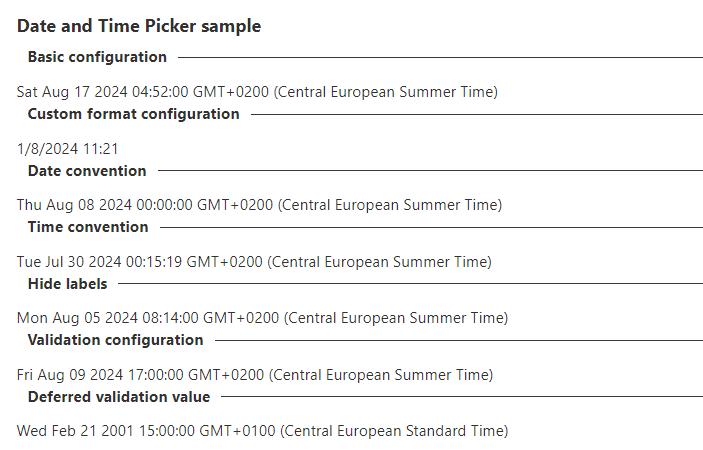Select the 'Thu Aug 08 2024 00:00:00' value
This screenshot has height=450, width=703.
point(259,205)
